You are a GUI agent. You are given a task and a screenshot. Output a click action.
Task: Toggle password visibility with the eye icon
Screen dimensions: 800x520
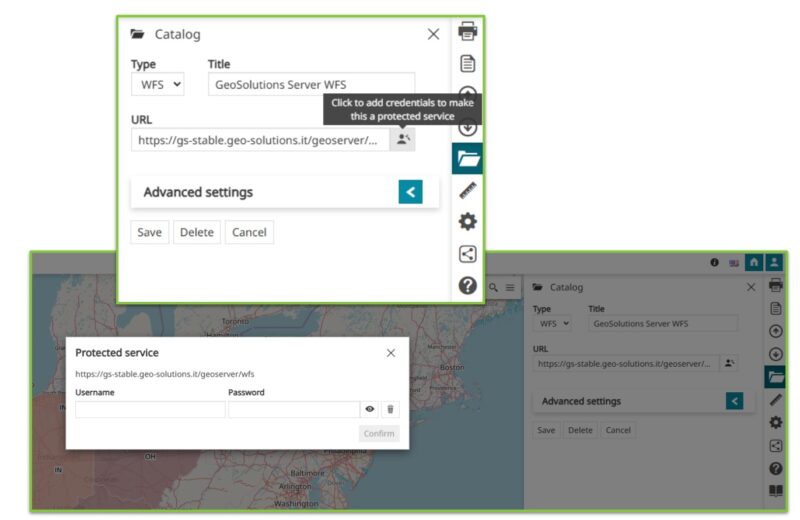coord(370,409)
